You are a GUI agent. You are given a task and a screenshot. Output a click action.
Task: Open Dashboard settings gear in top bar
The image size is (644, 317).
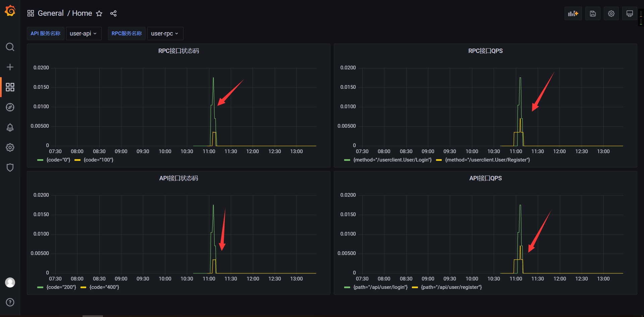tap(611, 13)
